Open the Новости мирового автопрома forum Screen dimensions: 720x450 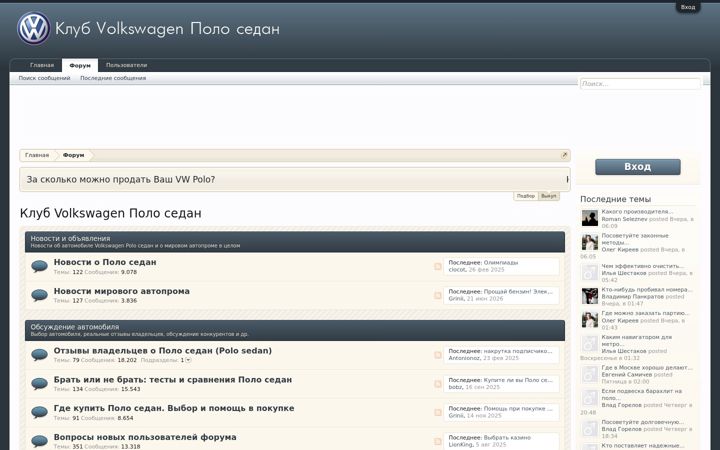tap(122, 291)
